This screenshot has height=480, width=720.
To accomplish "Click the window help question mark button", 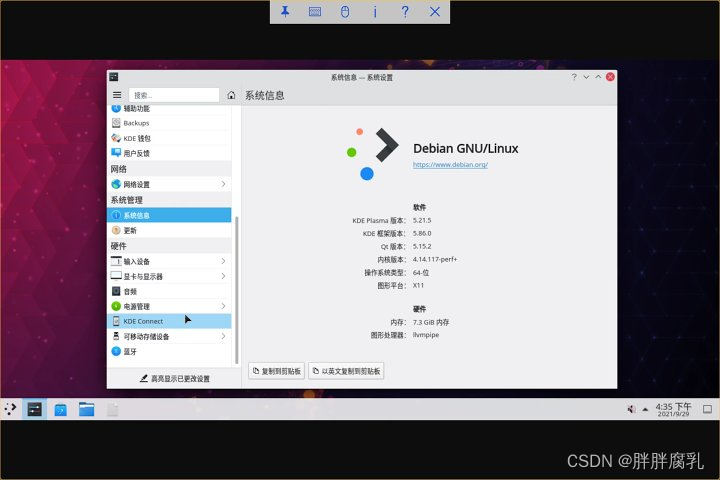I will click(x=574, y=77).
